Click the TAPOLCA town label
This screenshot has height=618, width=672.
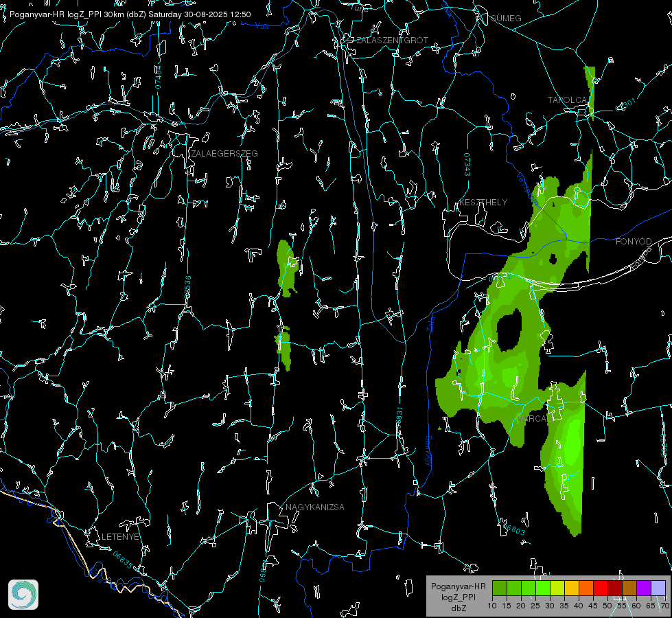click(x=568, y=100)
